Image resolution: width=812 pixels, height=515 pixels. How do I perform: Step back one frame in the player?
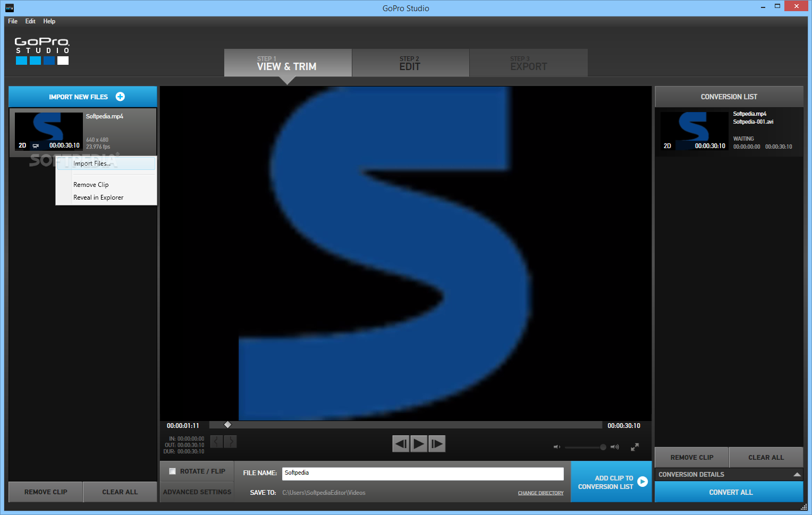(401, 443)
